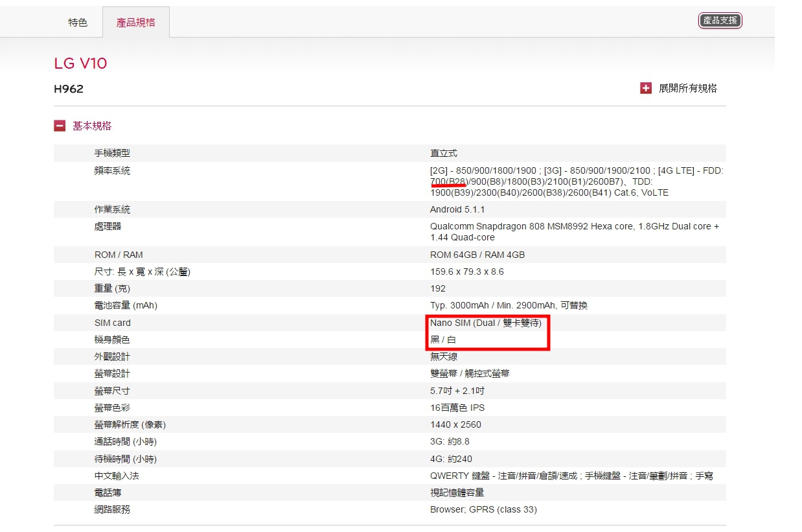
Task: Click the 手機類型 row label
Action: coord(112,153)
